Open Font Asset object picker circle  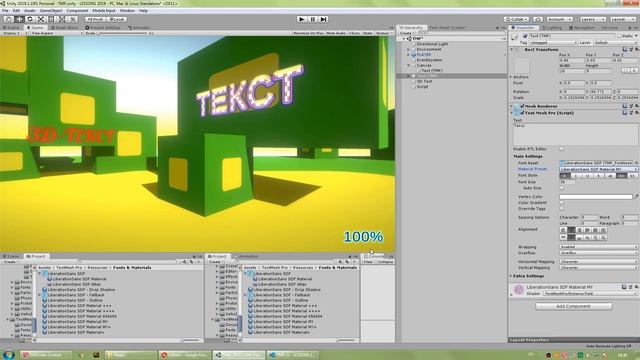click(636, 163)
